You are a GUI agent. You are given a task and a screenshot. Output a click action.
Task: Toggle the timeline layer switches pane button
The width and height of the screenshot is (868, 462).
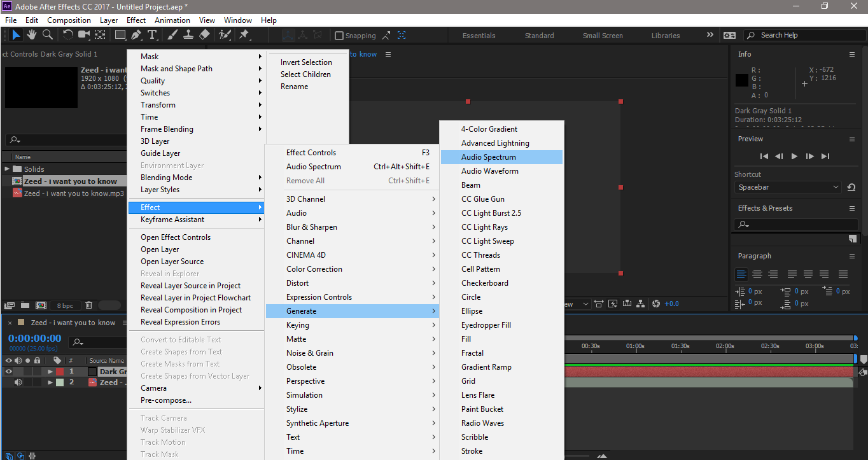(x=9, y=456)
